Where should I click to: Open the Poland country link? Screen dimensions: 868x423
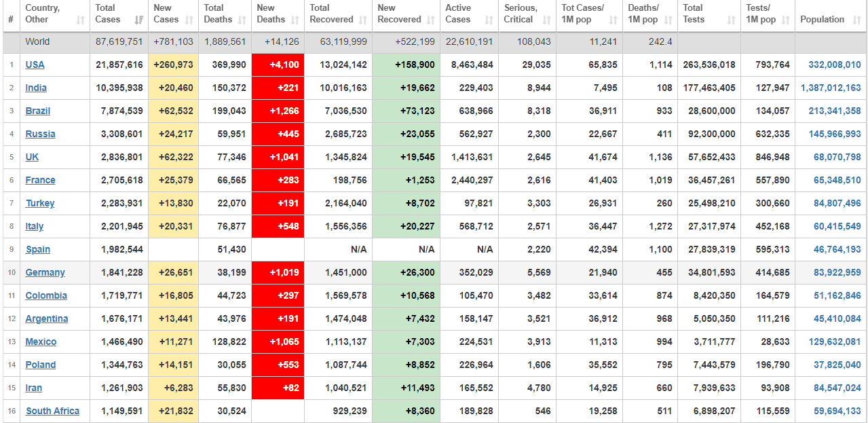pyautogui.click(x=41, y=365)
